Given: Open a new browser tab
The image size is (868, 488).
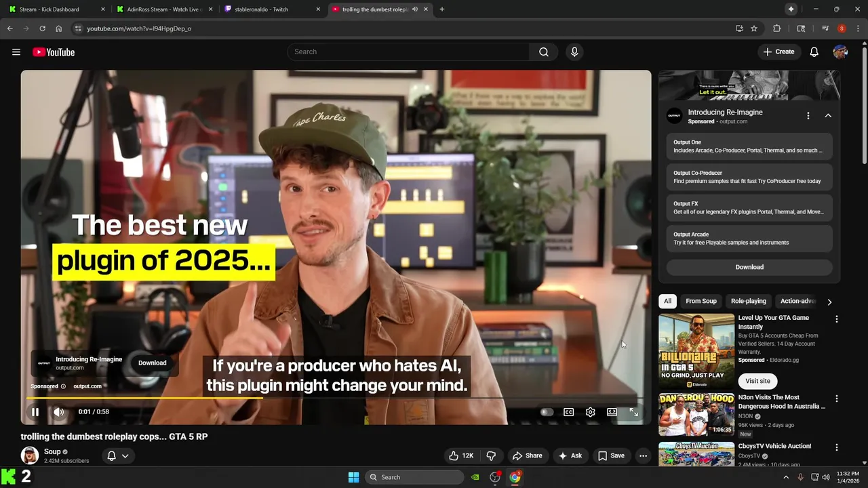Looking at the screenshot, I should point(442,9).
